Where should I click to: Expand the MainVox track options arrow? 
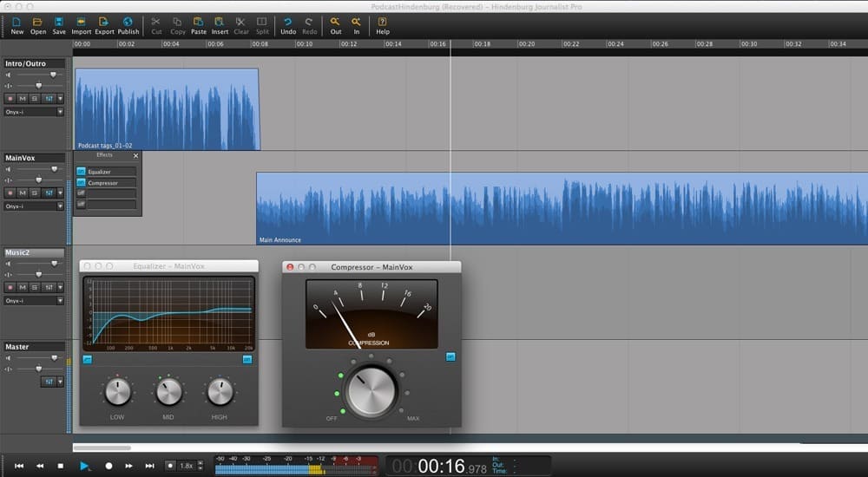(x=60, y=193)
